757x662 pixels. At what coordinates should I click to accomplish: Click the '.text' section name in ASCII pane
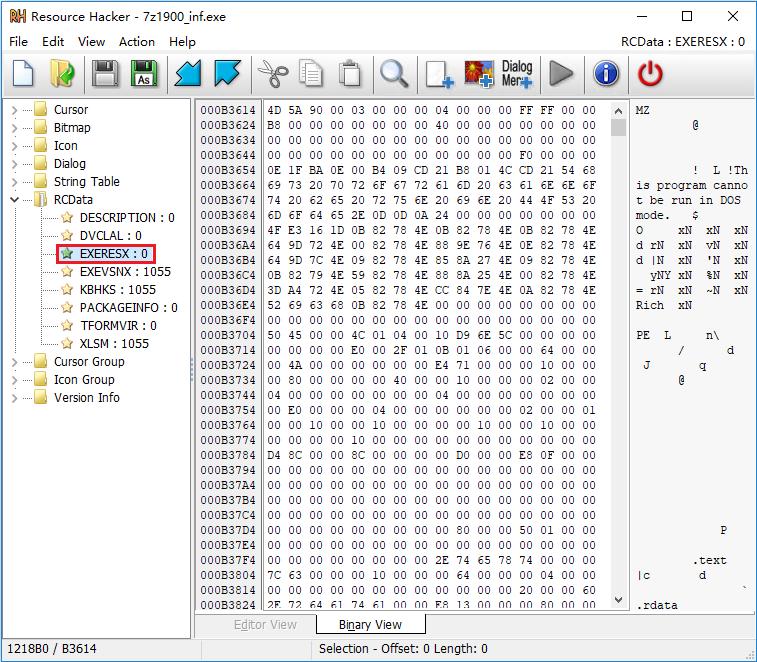click(709, 560)
